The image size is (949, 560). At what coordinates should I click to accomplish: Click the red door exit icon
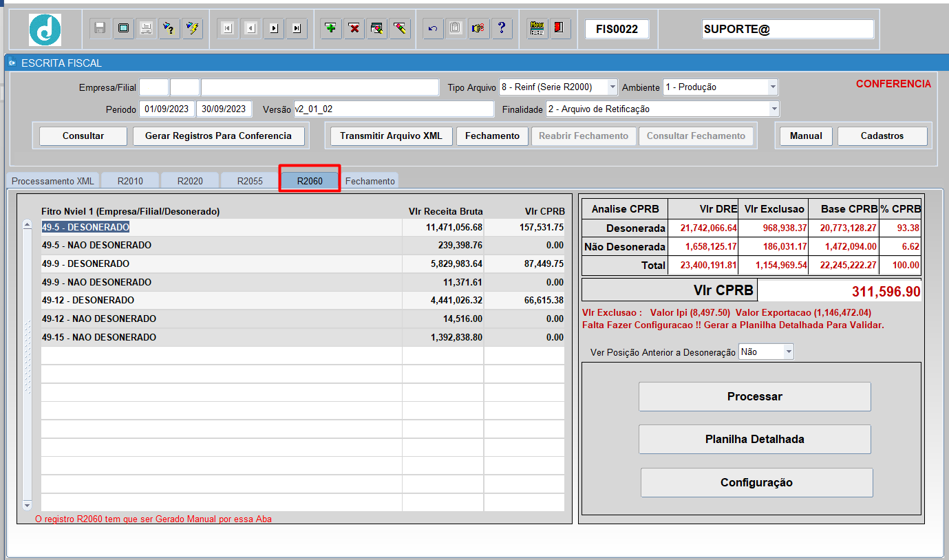(x=560, y=29)
